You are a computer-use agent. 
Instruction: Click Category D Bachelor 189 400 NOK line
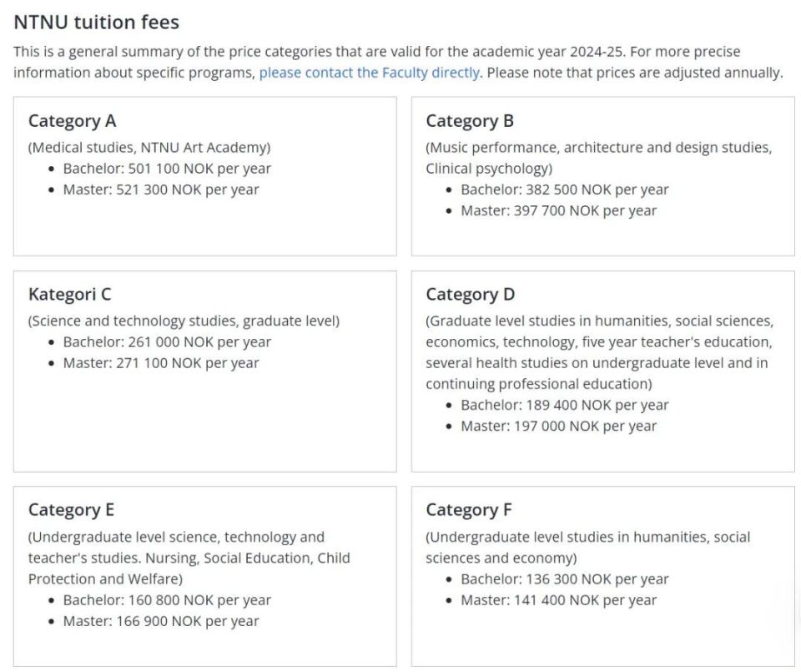pos(565,405)
